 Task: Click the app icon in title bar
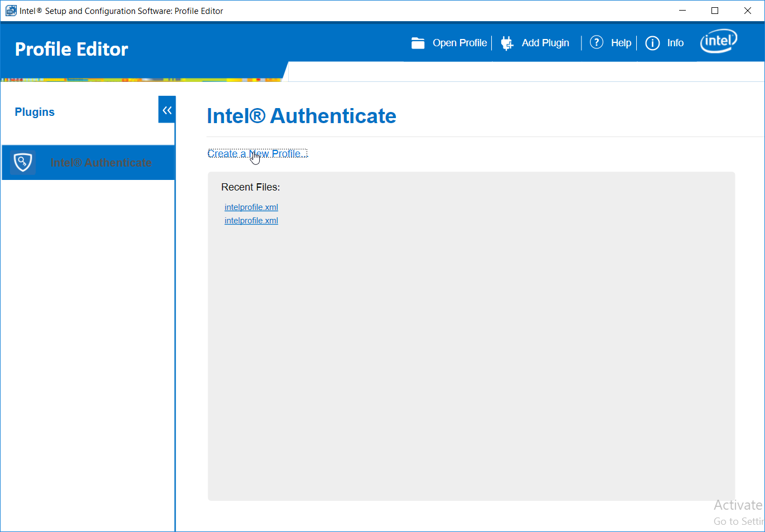click(x=11, y=11)
